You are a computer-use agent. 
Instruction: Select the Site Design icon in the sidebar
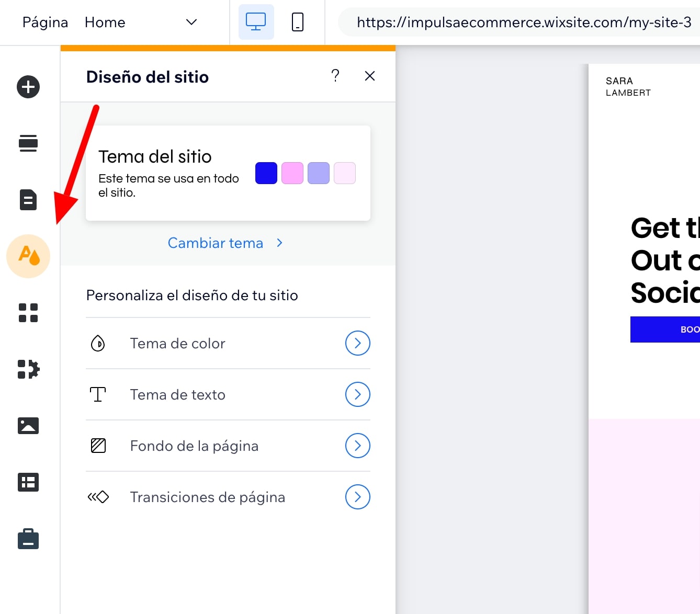tap(28, 256)
